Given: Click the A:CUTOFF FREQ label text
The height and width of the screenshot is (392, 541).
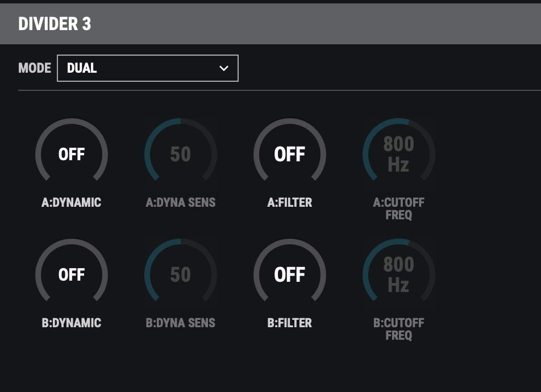Looking at the screenshot, I should pyautogui.click(x=398, y=208).
